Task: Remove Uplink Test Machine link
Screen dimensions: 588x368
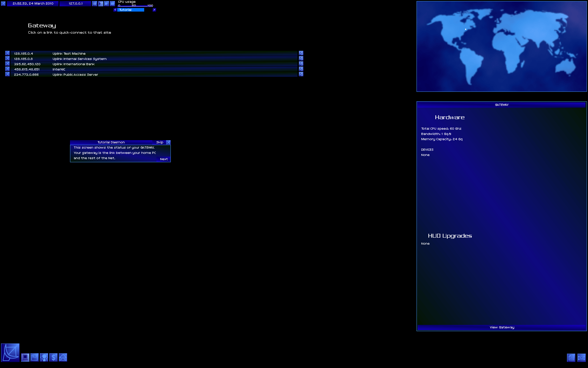Action: coord(7,53)
